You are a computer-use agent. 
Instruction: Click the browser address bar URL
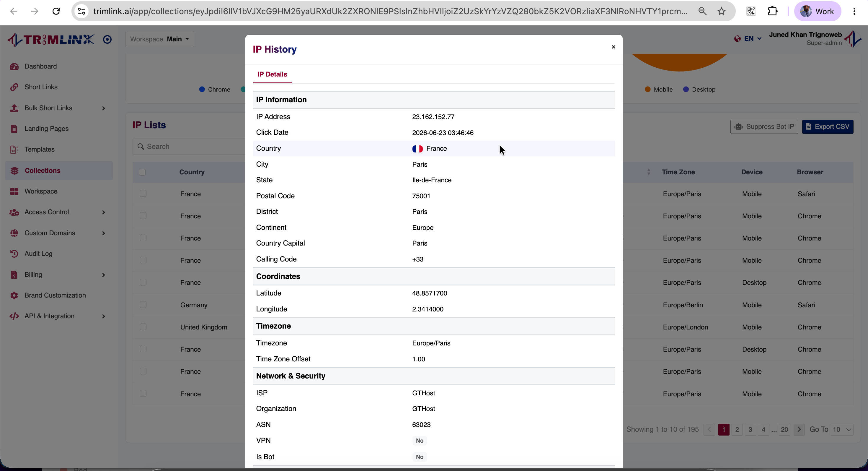(x=390, y=11)
